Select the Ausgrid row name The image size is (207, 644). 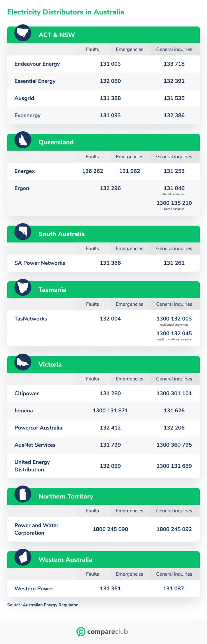(x=24, y=98)
